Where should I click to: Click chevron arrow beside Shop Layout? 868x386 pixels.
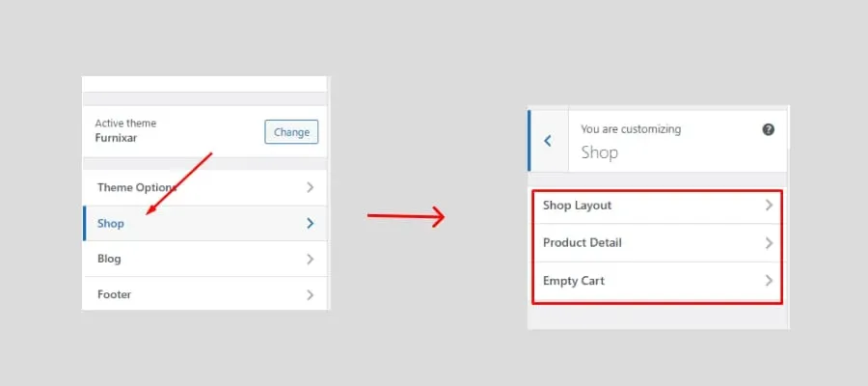coord(769,206)
